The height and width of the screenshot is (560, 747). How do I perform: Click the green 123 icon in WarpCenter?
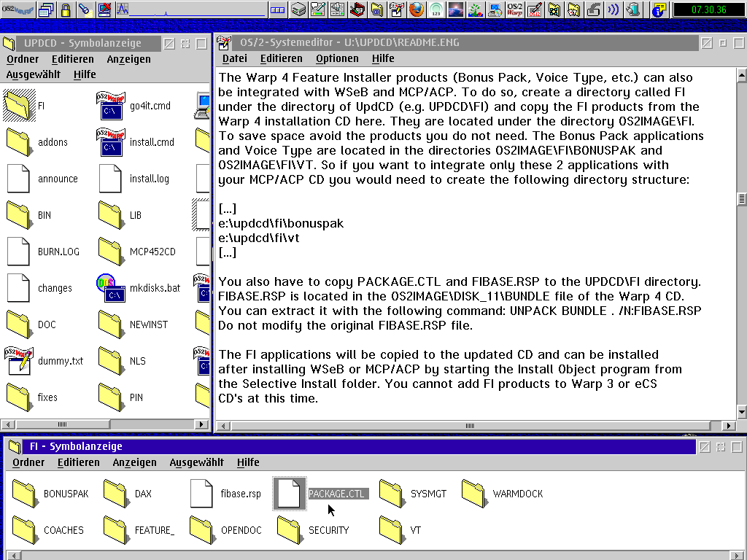click(x=436, y=9)
